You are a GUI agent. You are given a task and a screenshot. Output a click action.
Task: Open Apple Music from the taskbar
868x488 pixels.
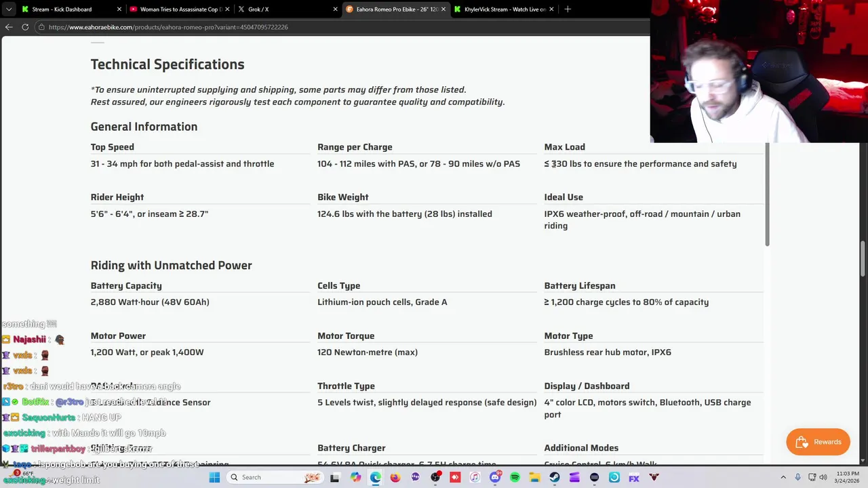pos(475,477)
